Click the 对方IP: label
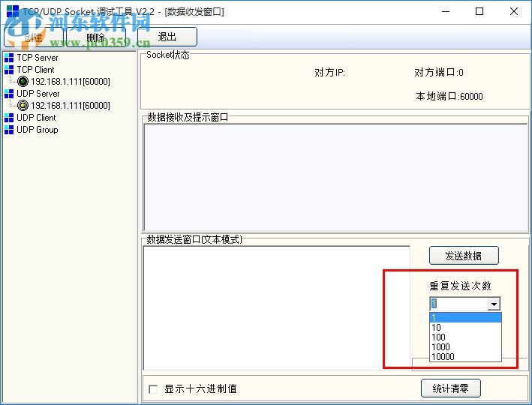 [x=329, y=73]
